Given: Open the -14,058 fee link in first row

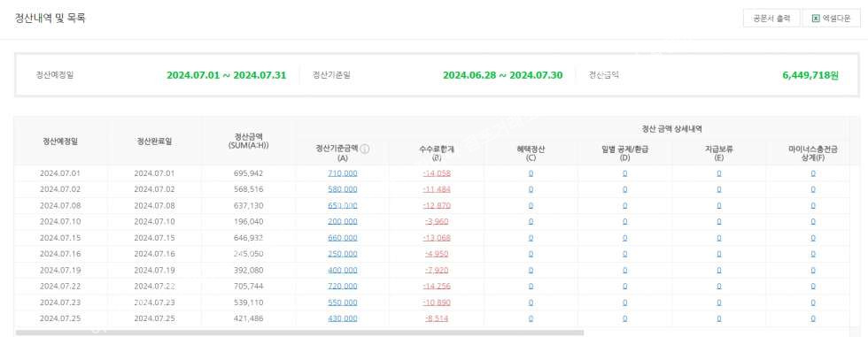Looking at the screenshot, I should coord(436,172).
